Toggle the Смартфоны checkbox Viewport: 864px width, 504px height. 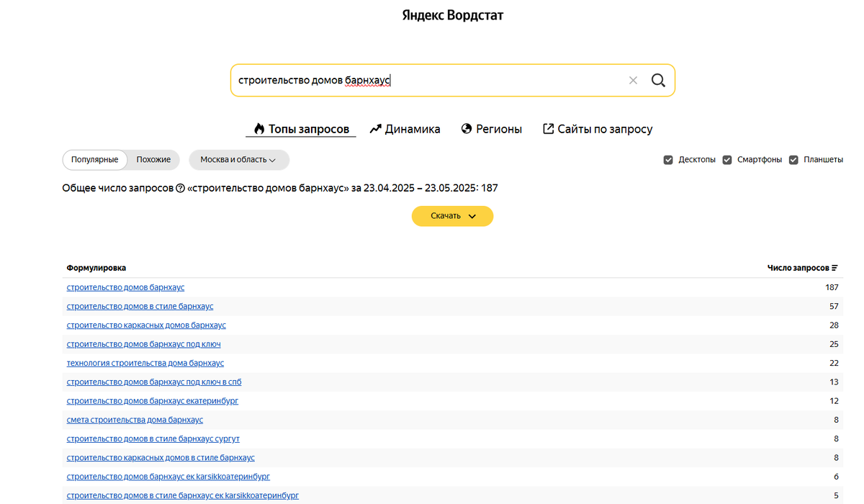tap(727, 160)
